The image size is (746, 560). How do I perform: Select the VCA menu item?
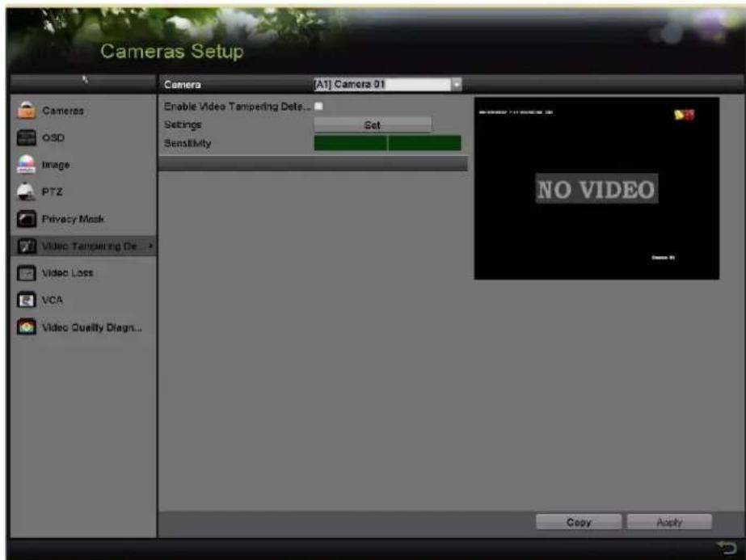(x=83, y=301)
